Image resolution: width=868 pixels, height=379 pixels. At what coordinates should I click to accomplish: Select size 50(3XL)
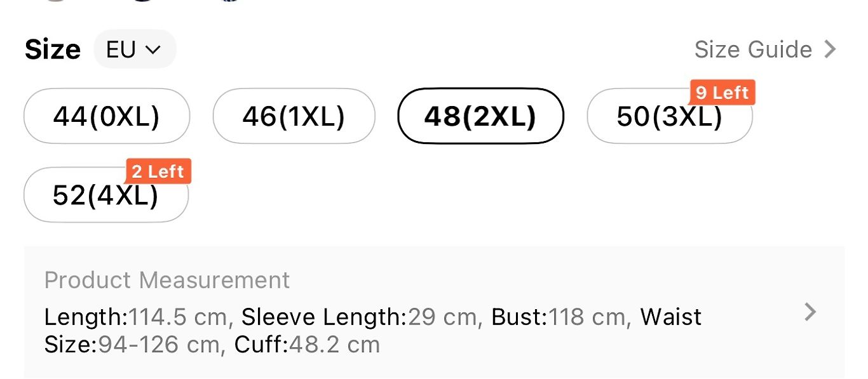pyautogui.click(x=668, y=117)
